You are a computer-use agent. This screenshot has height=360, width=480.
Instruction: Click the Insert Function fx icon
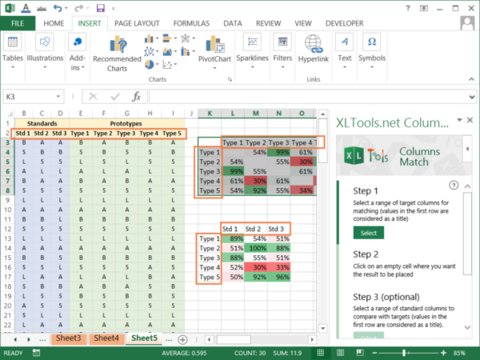pos(136,97)
